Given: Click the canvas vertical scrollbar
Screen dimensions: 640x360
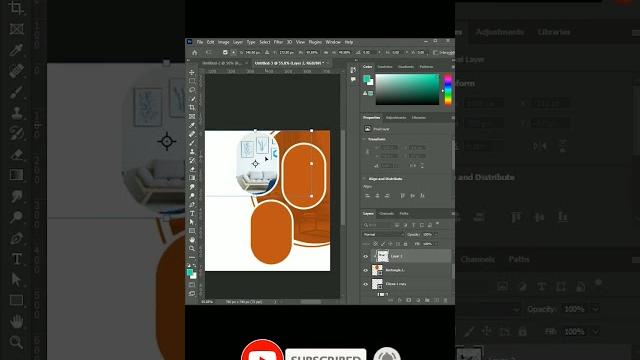Looking at the screenshot, I should (343, 178).
